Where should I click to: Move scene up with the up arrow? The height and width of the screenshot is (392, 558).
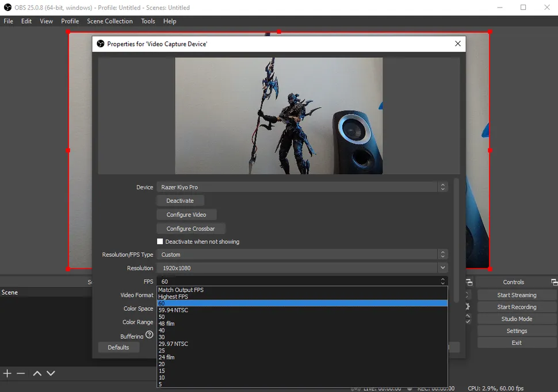point(37,374)
